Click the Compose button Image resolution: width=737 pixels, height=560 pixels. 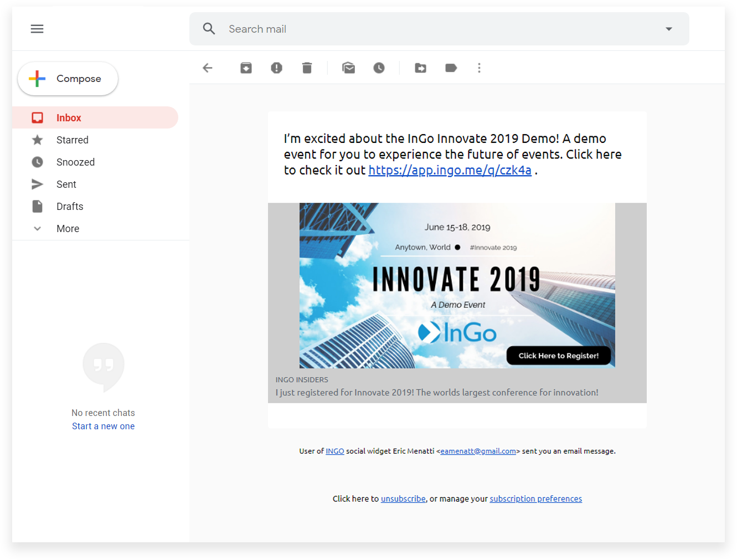coord(68,79)
